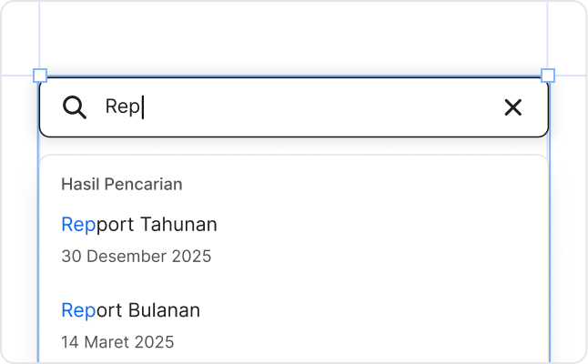Screen dimensions: 588x364
Task: Click the date "14 Maret 2025"
Action: pos(117,342)
